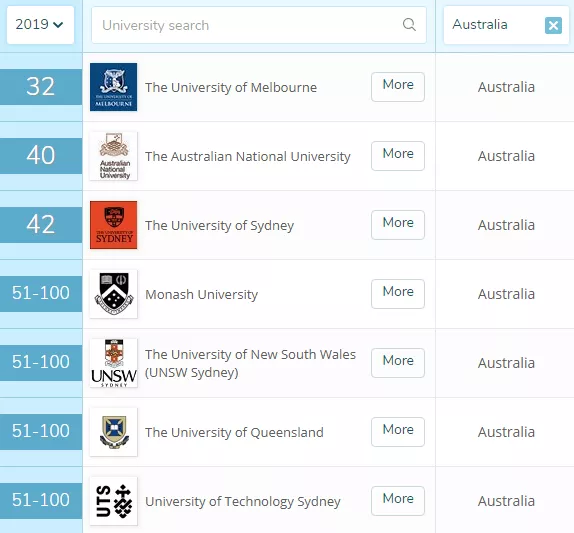Open The University of Sydney name link

tap(220, 226)
